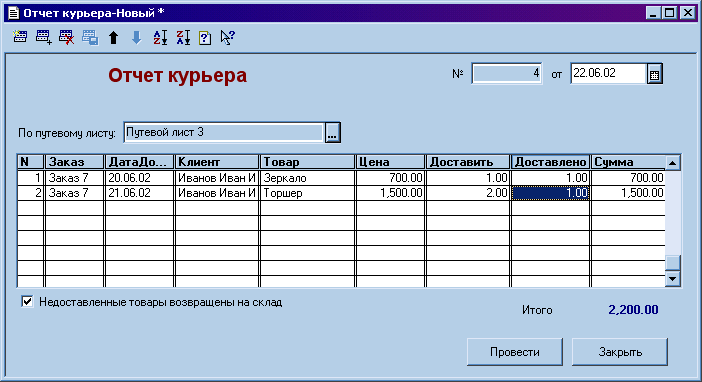Click the date cell 21.06.02
This screenshot has width=702, height=382.
pos(139,193)
